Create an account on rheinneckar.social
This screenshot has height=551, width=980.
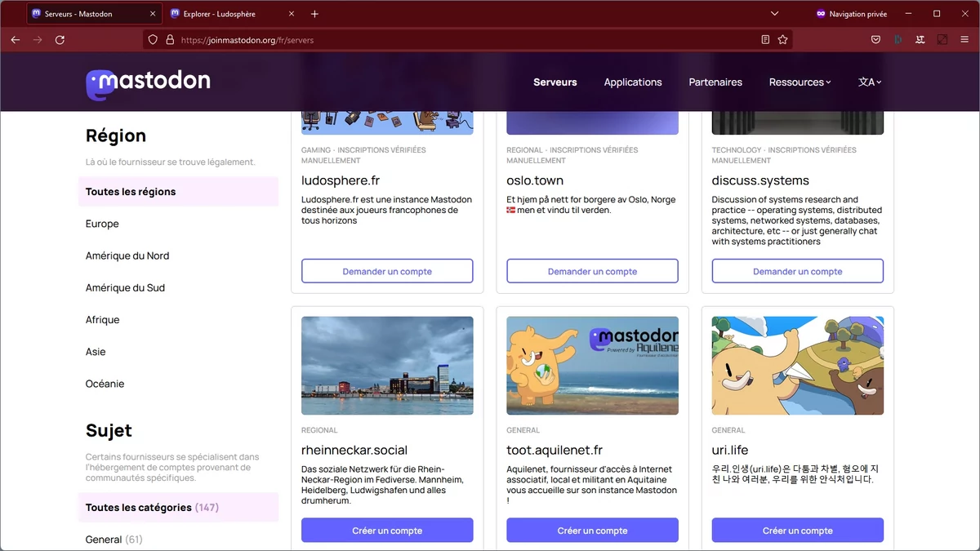click(x=387, y=531)
